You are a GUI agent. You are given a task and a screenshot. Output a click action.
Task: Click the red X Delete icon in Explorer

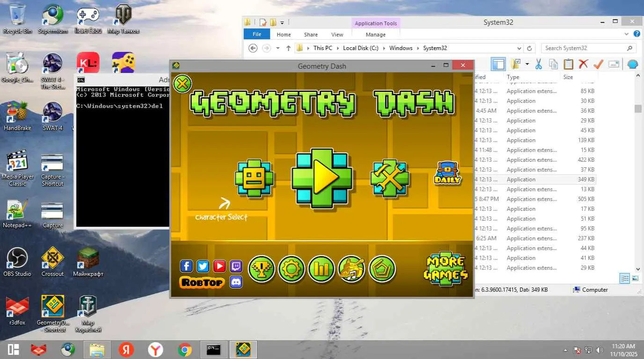pyautogui.click(x=583, y=65)
